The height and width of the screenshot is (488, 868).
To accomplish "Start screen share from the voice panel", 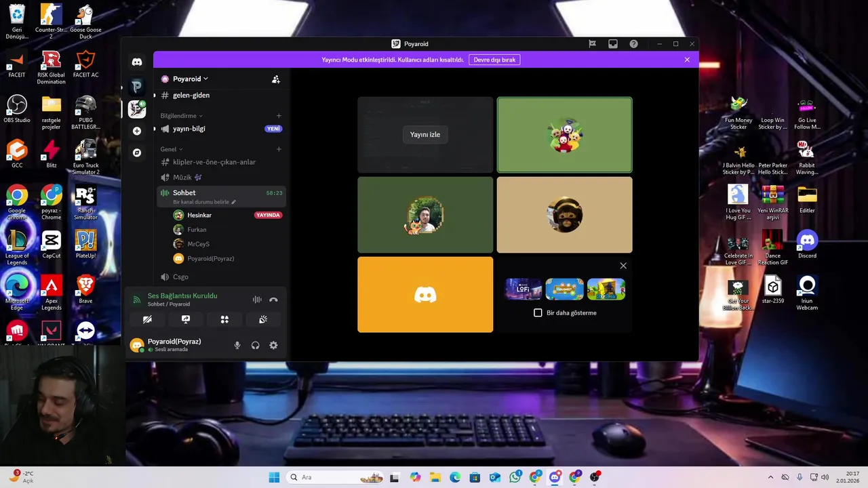I will point(186,319).
